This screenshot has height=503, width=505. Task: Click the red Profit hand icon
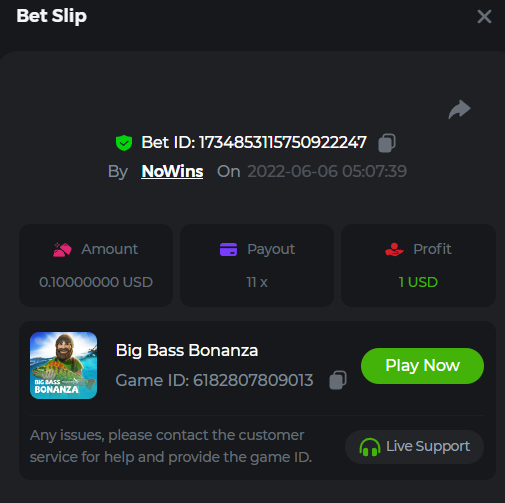pyautogui.click(x=394, y=249)
